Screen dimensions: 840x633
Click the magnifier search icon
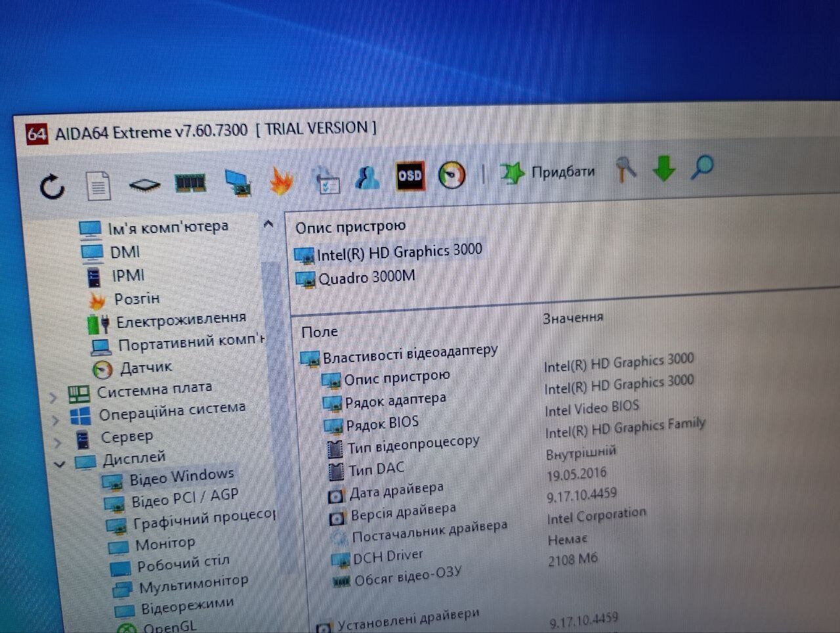point(702,167)
